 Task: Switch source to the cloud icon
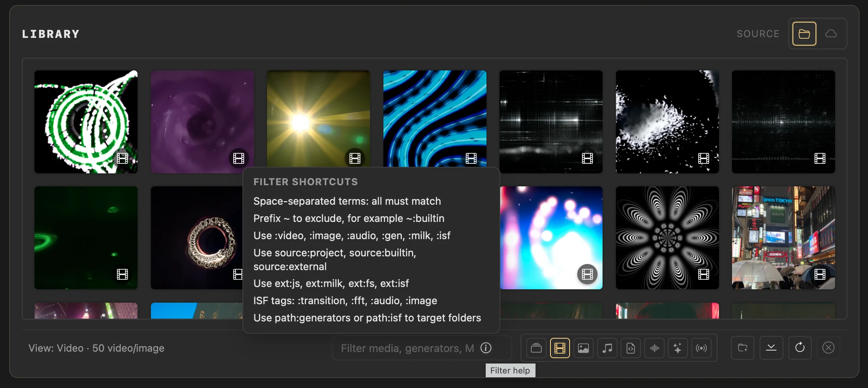point(831,34)
